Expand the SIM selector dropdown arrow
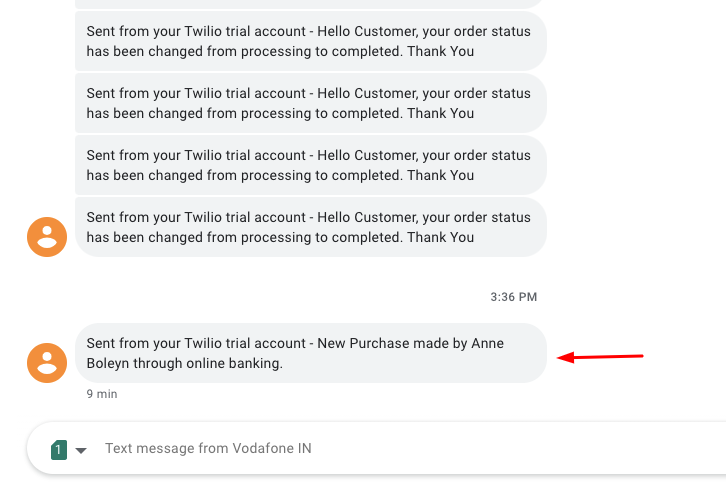Image resolution: width=726 pixels, height=500 pixels. [81, 450]
